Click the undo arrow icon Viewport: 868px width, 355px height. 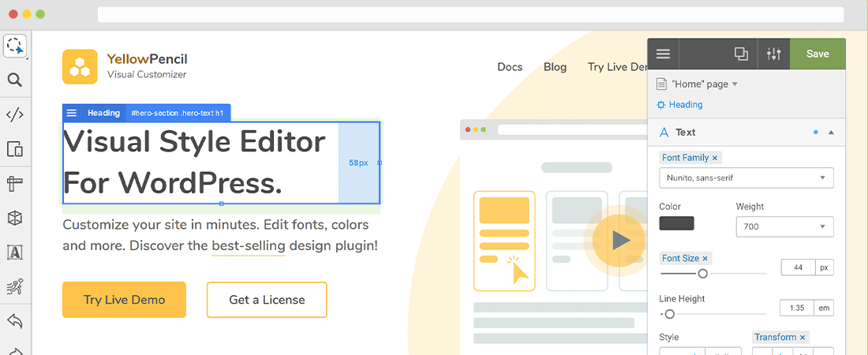tap(15, 320)
